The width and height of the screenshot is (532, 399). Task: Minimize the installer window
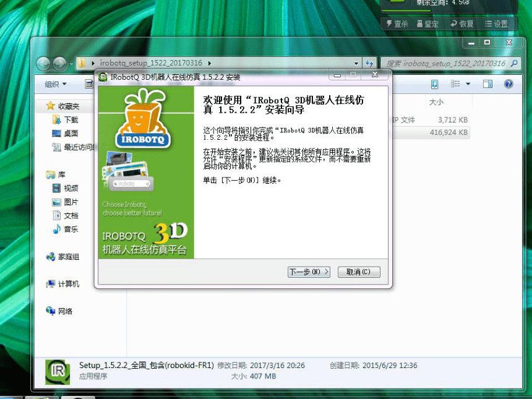pyautogui.click(x=337, y=75)
